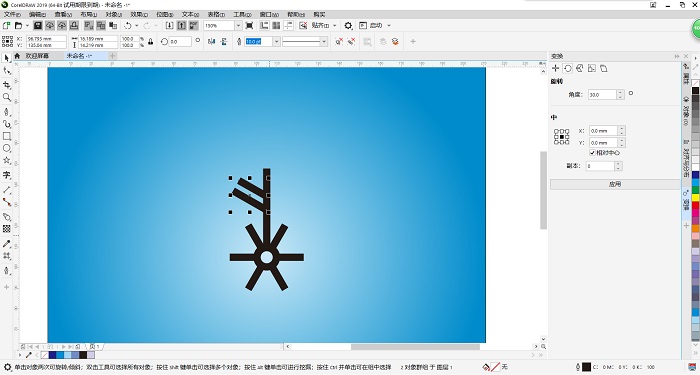Click the Import icon
The image size is (700, 375).
[169, 25]
